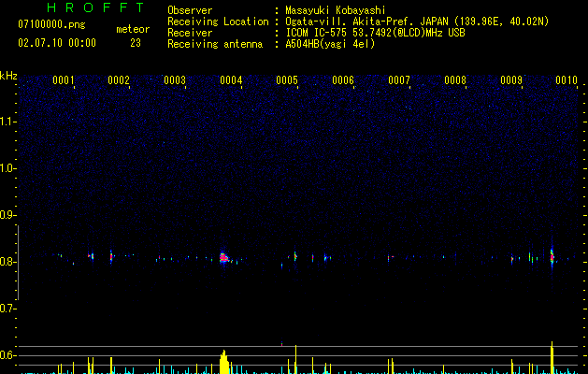588x374 pixels.
Task: Click the 0.9 kHz axis label
Action: [x=8, y=215]
